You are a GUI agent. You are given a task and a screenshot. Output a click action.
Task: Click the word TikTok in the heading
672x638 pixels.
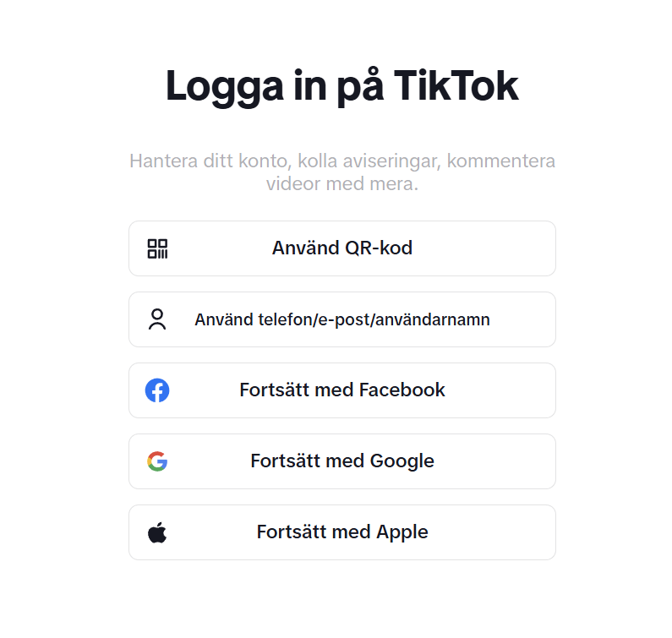point(456,85)
